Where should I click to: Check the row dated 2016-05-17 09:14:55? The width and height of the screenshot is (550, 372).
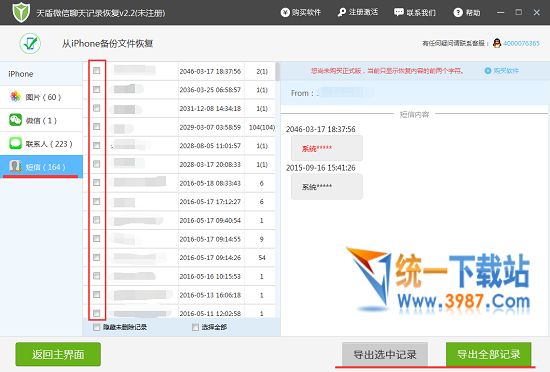click(x=96, y=238)
